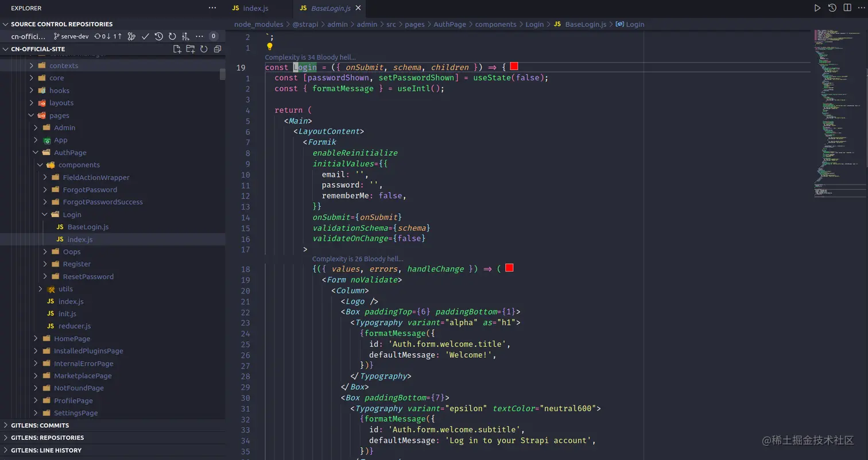Click the red marker after handleChange arrow

[509, 268]
